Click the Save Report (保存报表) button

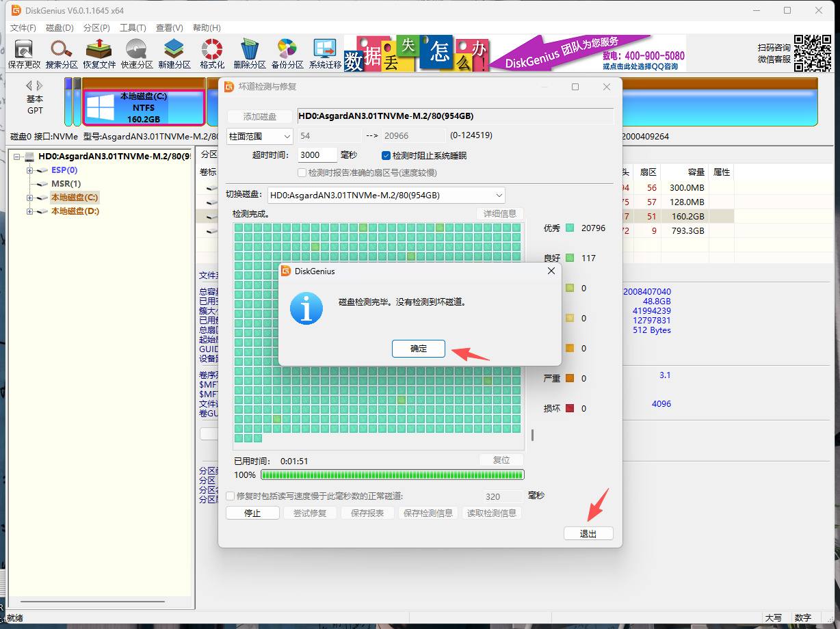[x=367, y=513]
